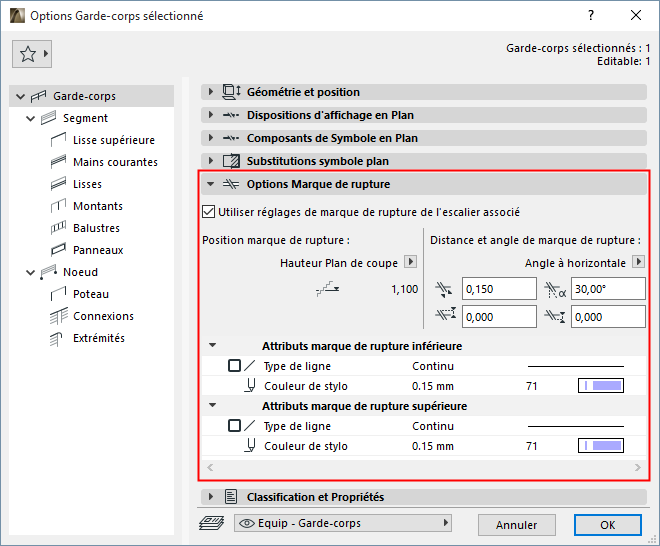Collapse the Garde-corps tree node
Viewport: 660px width, 546px height.
coord(20,96)
